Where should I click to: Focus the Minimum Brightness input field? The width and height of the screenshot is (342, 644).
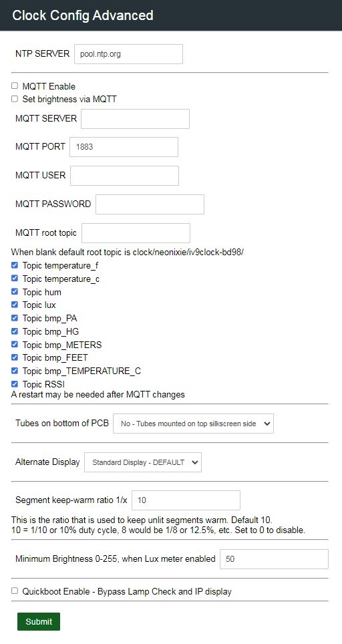[x=274, y=559]
